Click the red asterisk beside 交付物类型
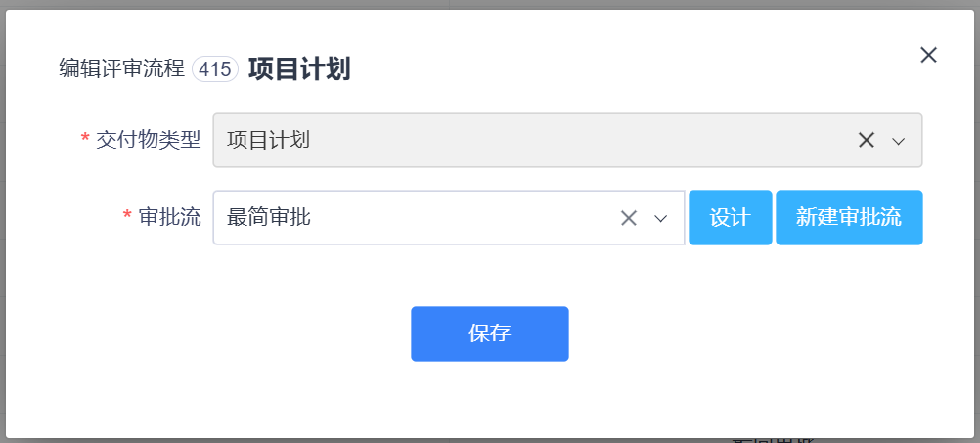The image size is (980, 443). (85, 140)
